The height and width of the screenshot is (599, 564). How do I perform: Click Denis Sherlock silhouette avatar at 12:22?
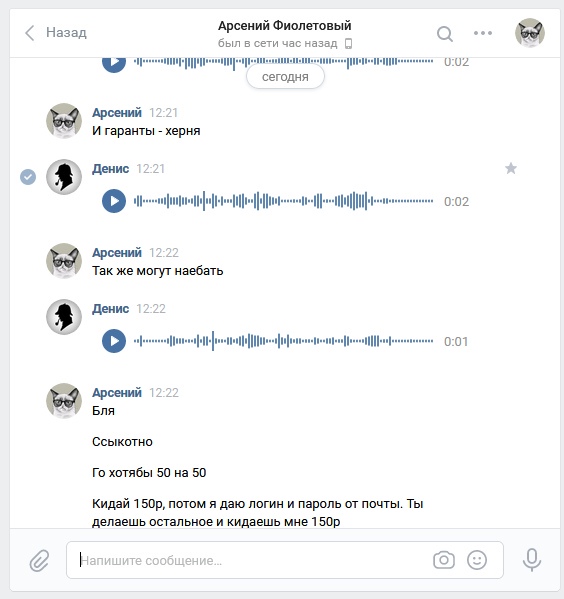(64, 317)
